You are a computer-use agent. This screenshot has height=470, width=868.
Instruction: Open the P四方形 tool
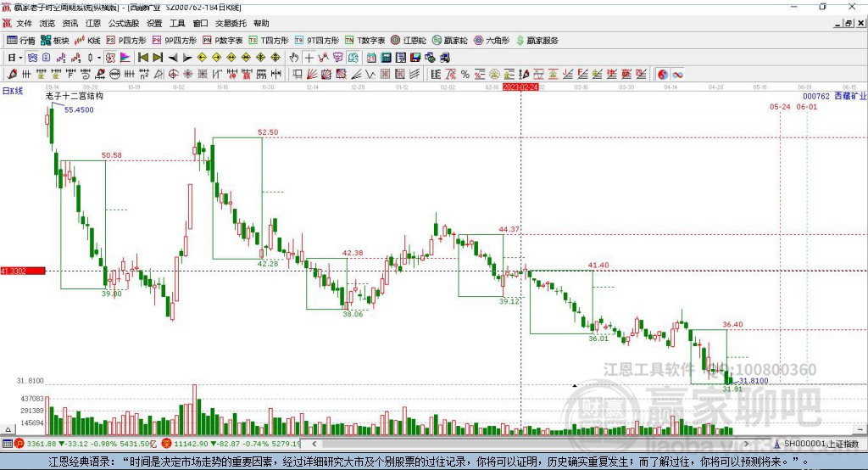coord(126,41)
